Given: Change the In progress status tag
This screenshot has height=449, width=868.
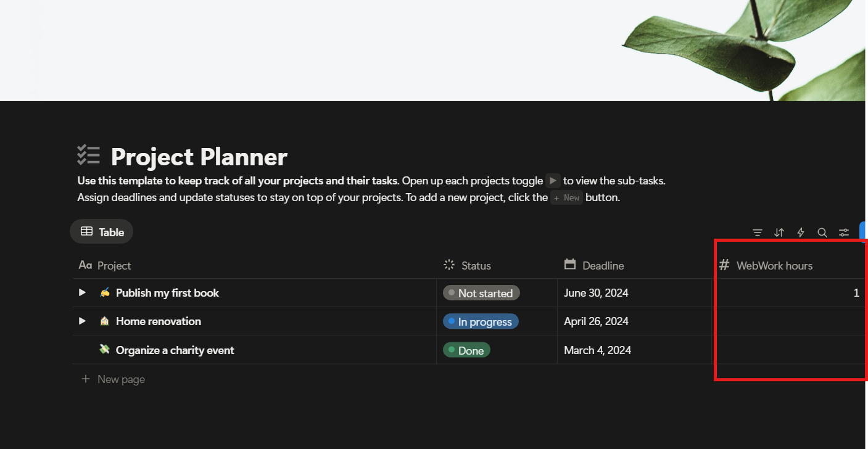Looking at the screenshot, I should coord(481,321).
